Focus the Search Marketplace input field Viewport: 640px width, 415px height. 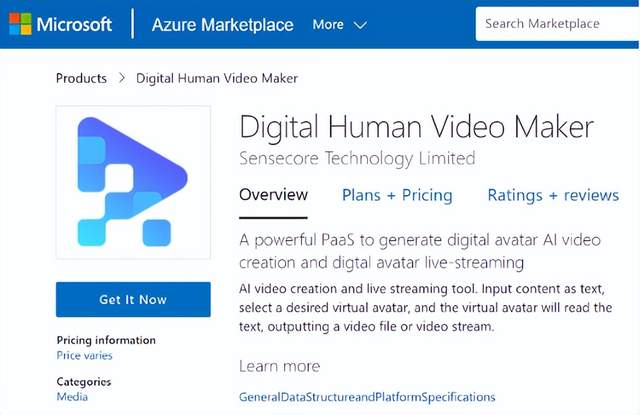click(557, 23)
